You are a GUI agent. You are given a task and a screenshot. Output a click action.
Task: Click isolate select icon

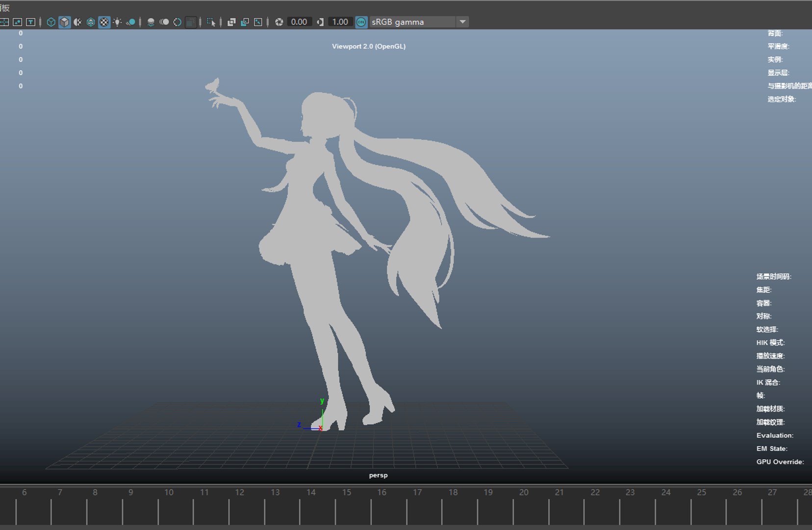[211, 22]
